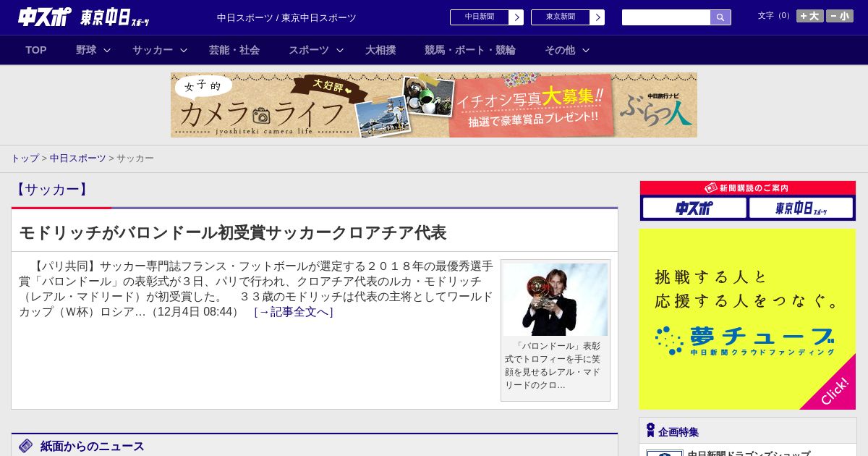Expand the サッカー dropdown chevron

coord(184,50)
